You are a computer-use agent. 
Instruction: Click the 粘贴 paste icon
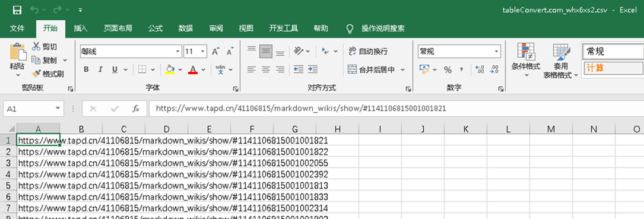(18, 52)
